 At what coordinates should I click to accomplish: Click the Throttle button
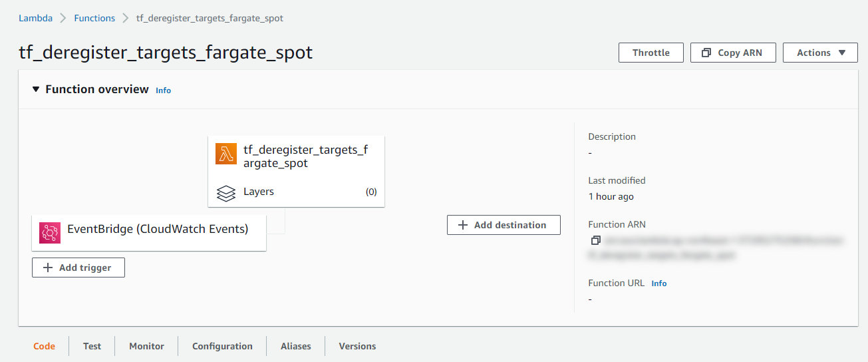[x=651, y=53]
